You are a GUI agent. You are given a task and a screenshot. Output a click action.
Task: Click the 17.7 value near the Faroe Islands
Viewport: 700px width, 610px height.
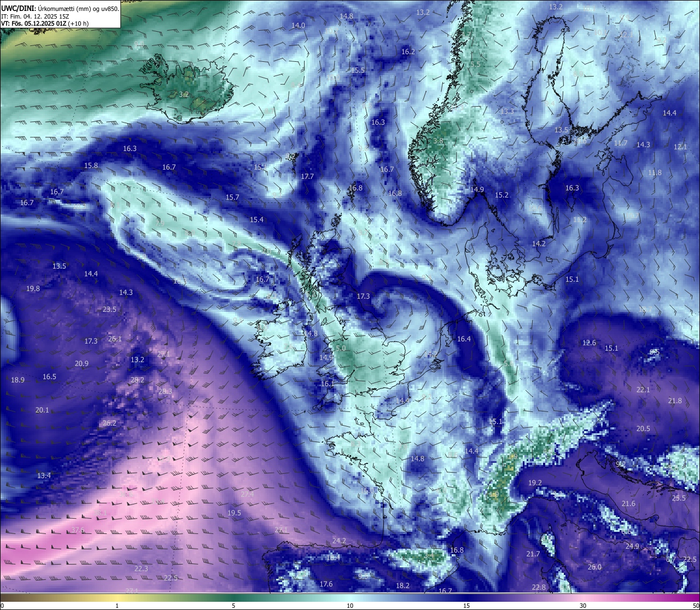pyautogui.click(x=307, y=176)
